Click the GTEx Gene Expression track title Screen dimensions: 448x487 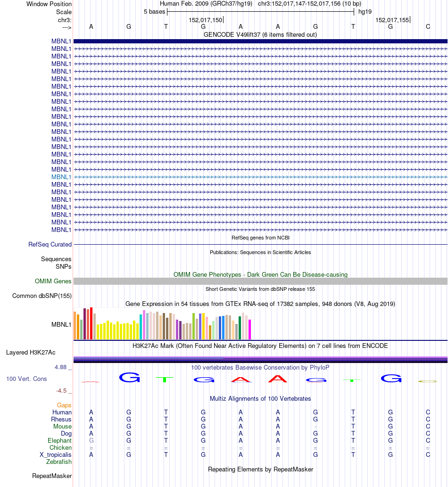[260, 304]
